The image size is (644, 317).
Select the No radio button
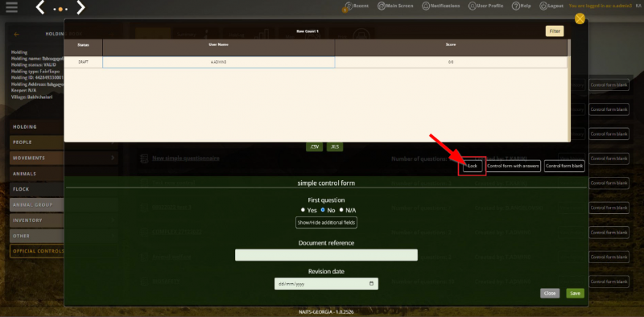(323, 210)
